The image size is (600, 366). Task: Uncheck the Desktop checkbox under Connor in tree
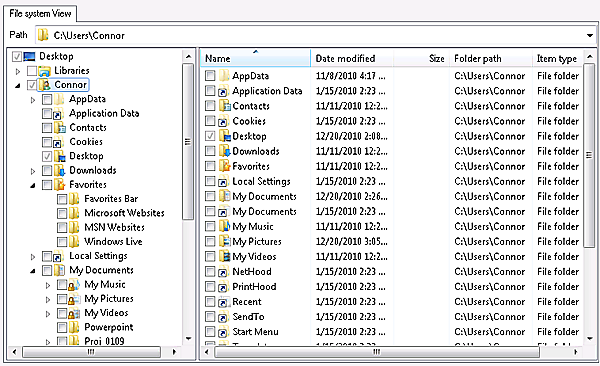47,156
